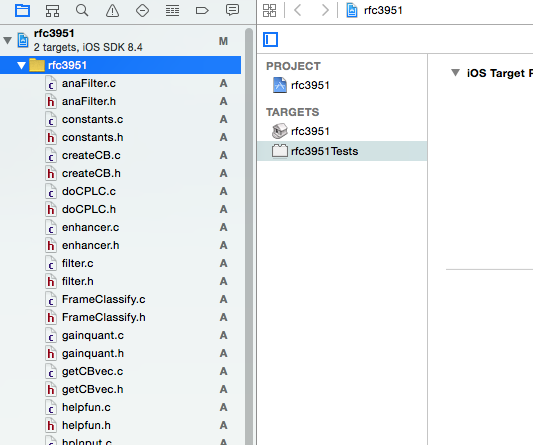Click the c file icon of helpfun.c
The width and height of the screenshot is (533, 445).
(51, 407)
